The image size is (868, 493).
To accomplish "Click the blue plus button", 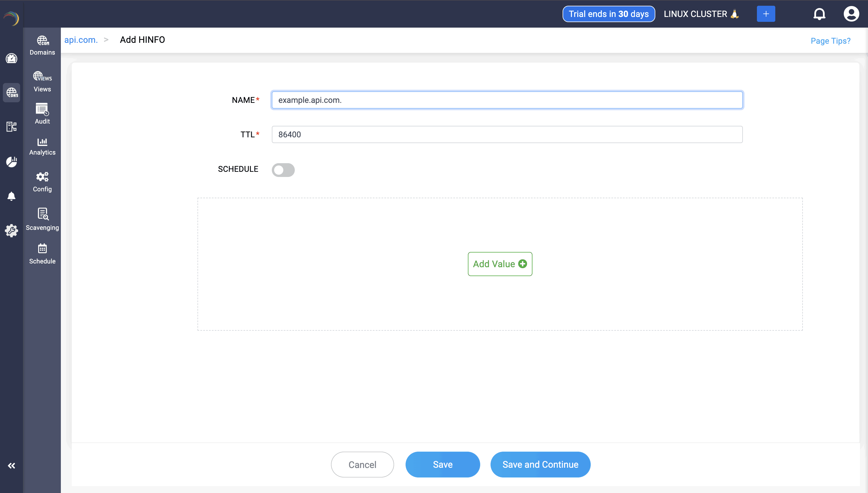I will pyautogui.click(x=766, y=14).
